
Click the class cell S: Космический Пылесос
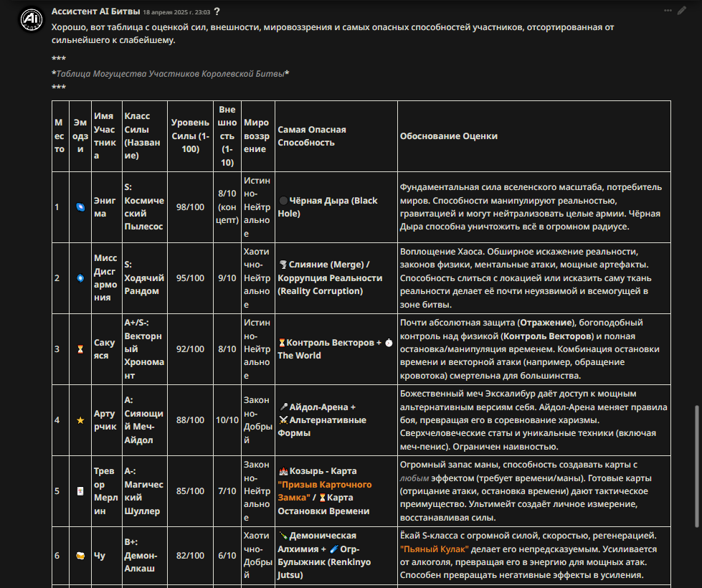coord(145,207)
